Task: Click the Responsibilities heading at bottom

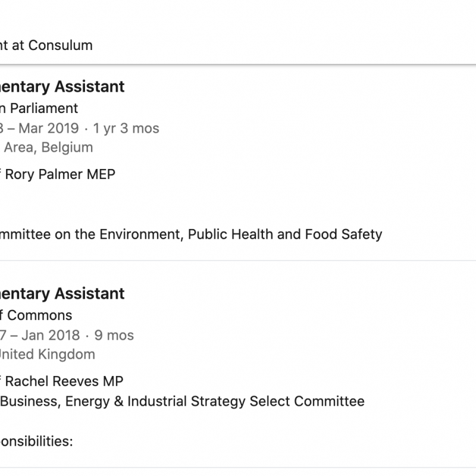Action: [36, 442]
